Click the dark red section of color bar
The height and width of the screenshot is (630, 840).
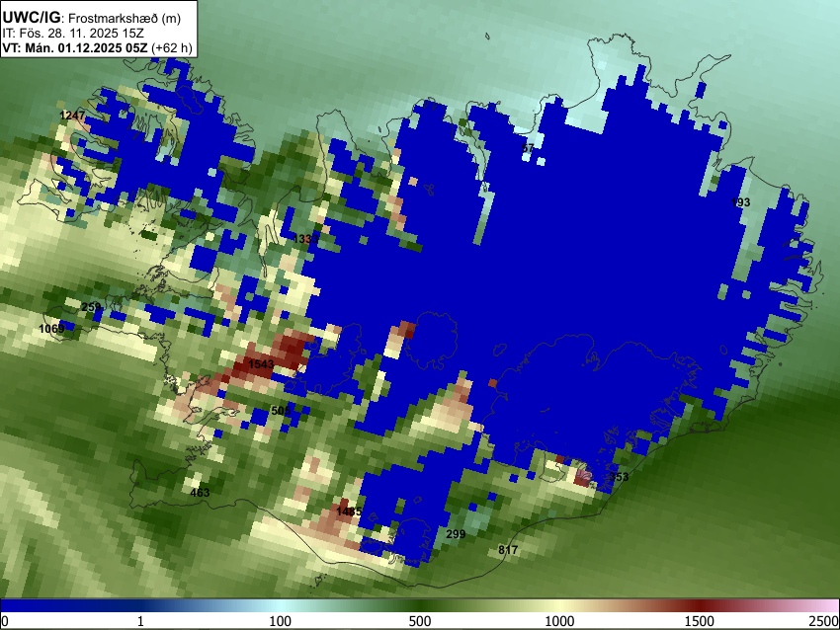point(700,605)
